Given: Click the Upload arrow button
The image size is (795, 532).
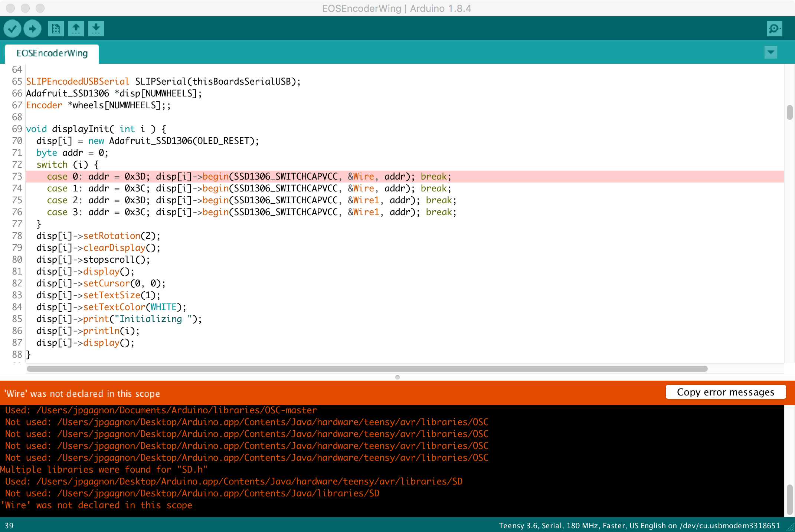Looking at the screenshot, I should pos(32,29).
